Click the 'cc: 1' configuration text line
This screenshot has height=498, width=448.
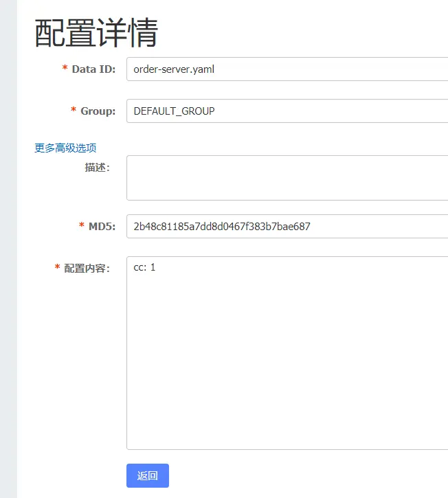144,267
